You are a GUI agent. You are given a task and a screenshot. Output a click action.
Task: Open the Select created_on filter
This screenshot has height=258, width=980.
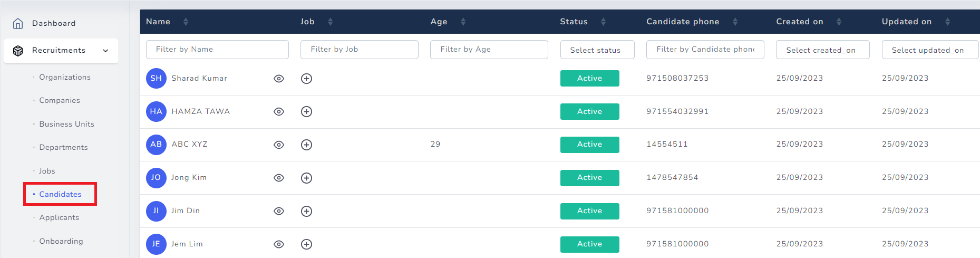click(x=822, y=50)
